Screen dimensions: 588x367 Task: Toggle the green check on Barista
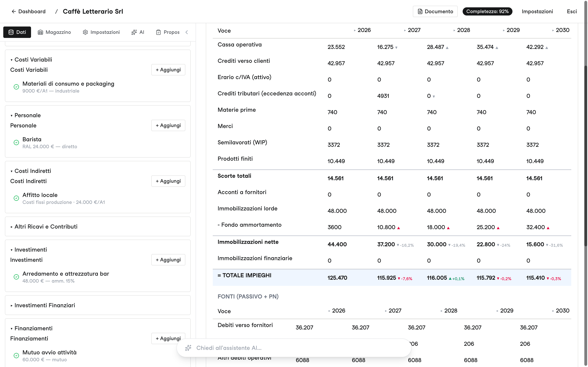click(16, 143)
